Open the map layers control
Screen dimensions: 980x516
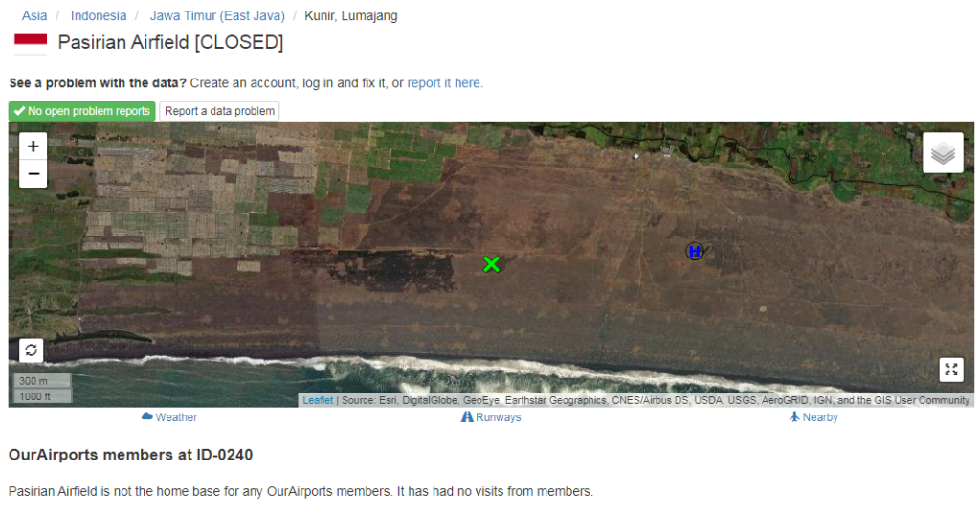tap(943, 153)
